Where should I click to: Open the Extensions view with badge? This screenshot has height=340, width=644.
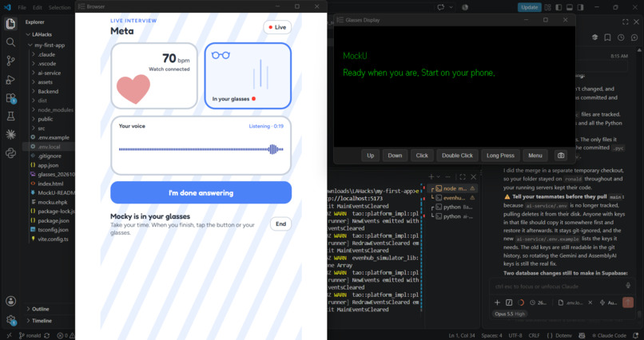click(x=10, y=98)
